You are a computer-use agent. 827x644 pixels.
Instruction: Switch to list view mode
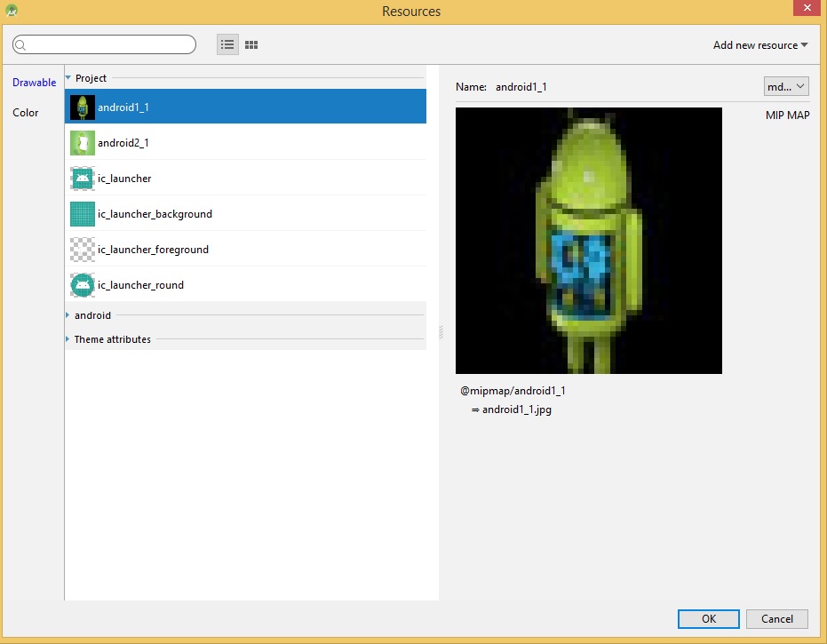point(227,44)
